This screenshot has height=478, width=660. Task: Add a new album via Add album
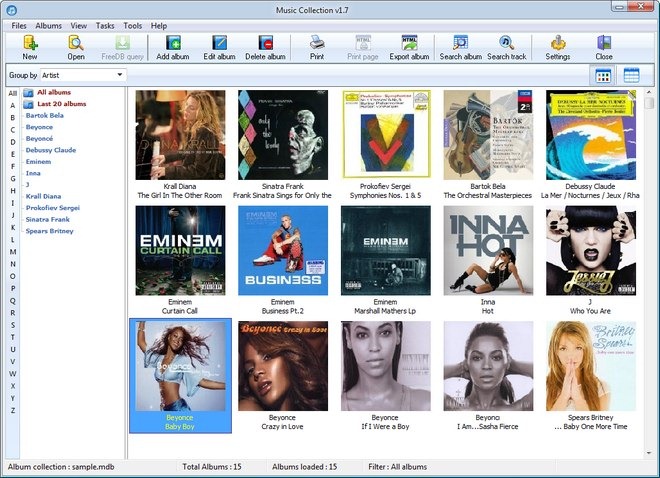(x=173, y=47)
